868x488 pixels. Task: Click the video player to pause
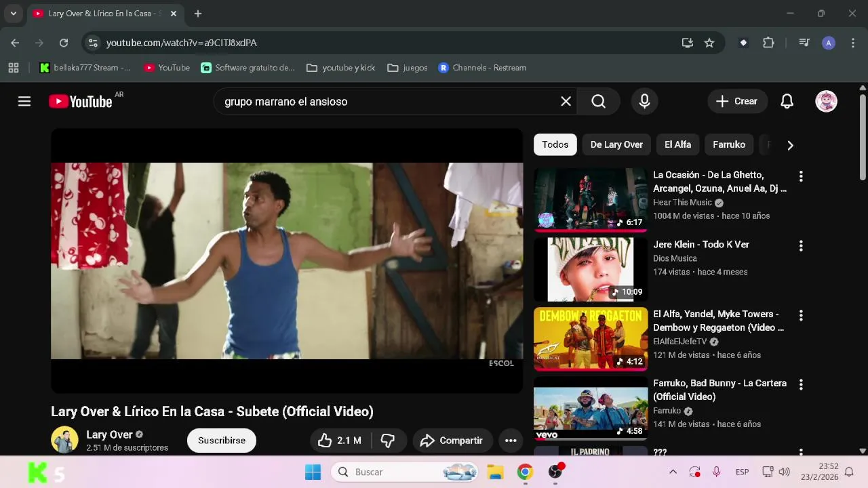[287, 261]
